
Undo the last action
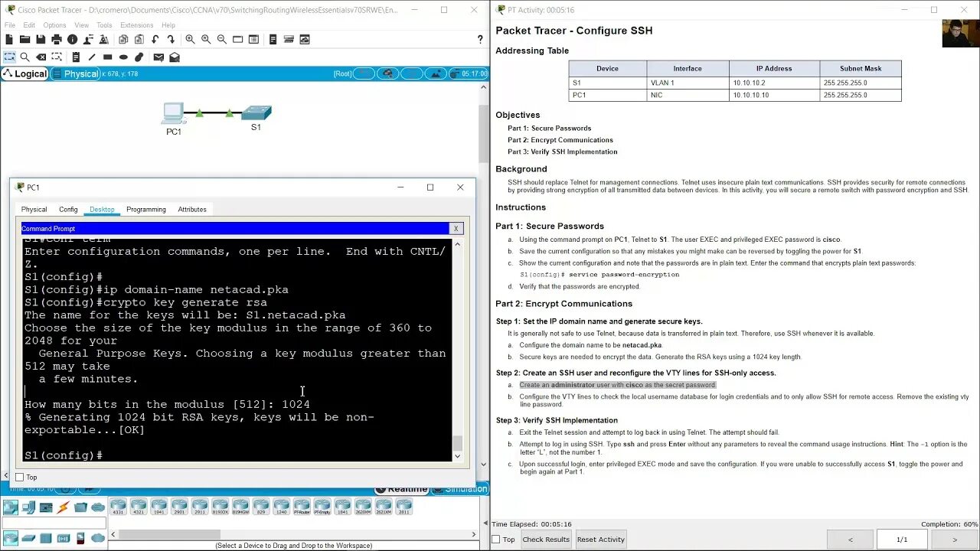pos(155,39)
